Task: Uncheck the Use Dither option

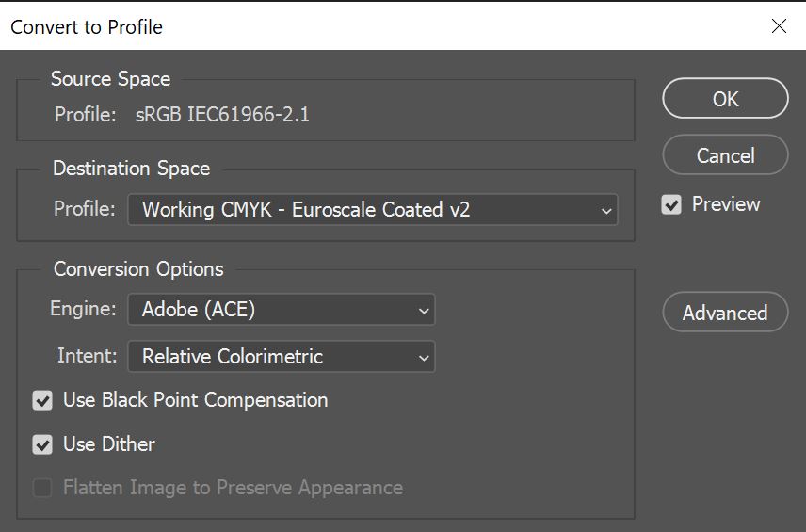Action: [42, 444]
